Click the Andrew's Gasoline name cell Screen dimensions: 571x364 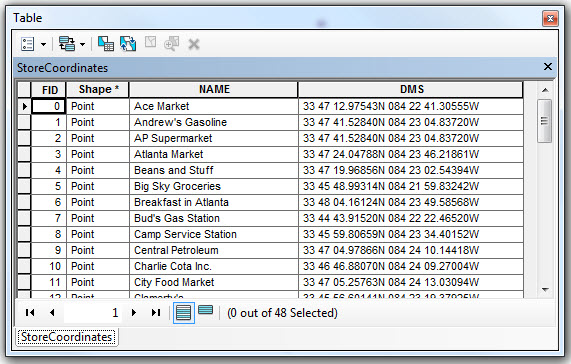pyautogui.click(x=214, y=122)
